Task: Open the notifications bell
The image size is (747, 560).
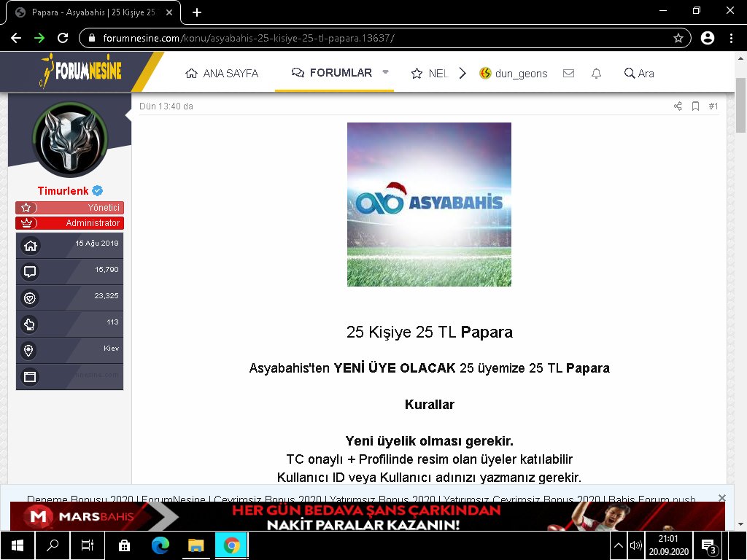Action: coord(596,74)
